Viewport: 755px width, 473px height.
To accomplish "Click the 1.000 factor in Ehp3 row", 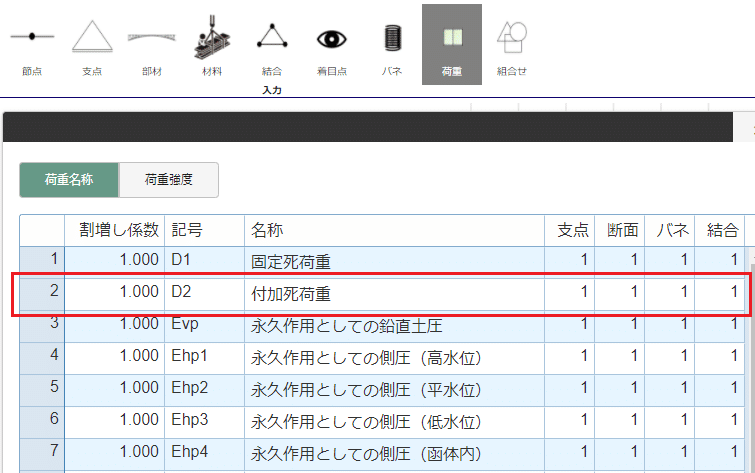I will [115, 420].
